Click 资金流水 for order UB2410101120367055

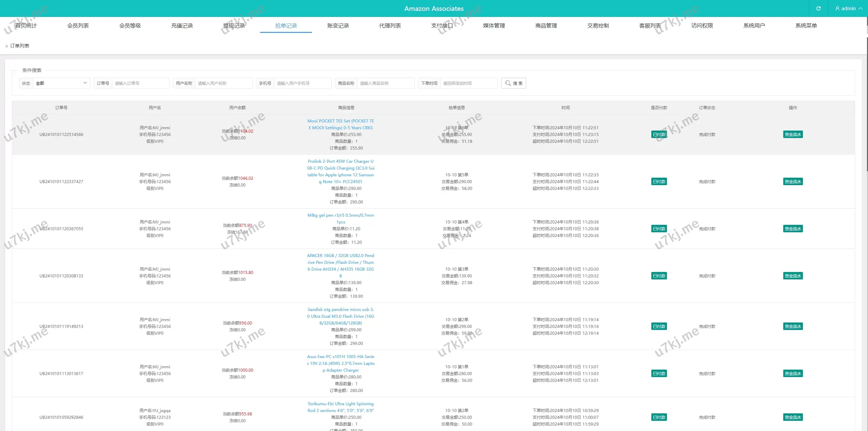(x=793, y=229)
